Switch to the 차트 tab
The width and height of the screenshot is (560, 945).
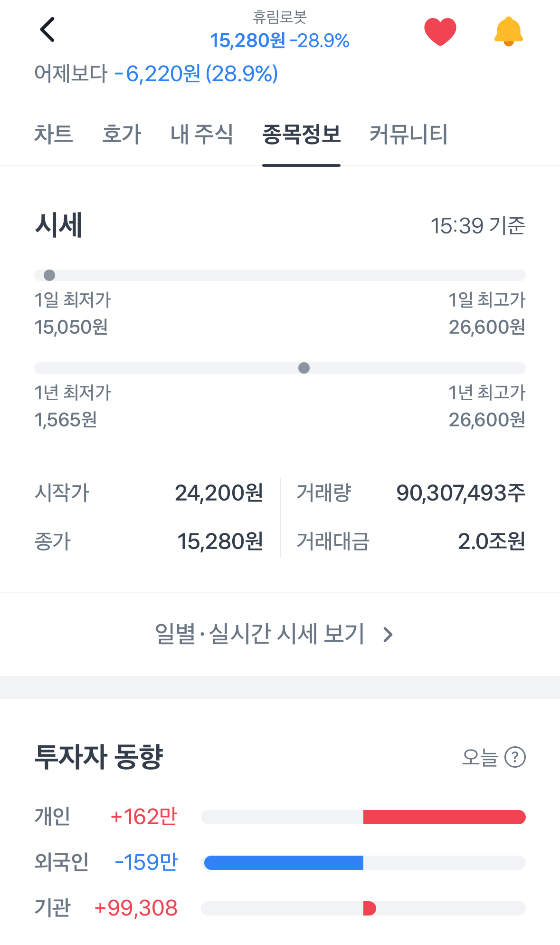[53, 134]
